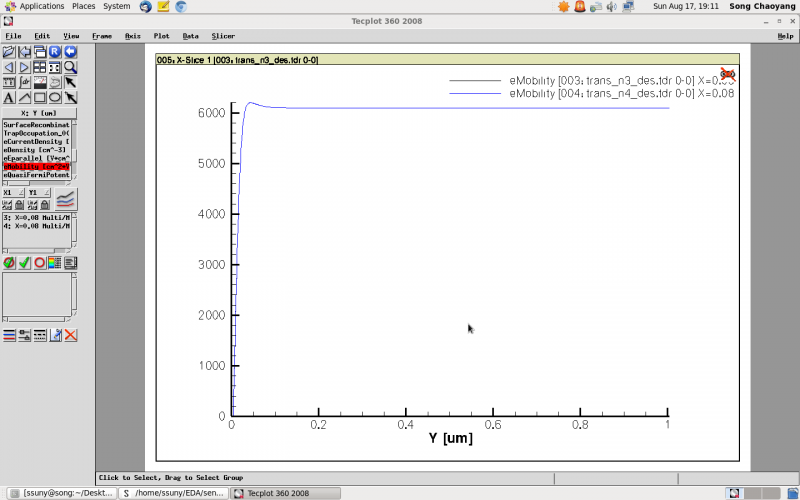Screen dimensions: 800x500
Task: Click the integral dr icon
Action: 24,82
